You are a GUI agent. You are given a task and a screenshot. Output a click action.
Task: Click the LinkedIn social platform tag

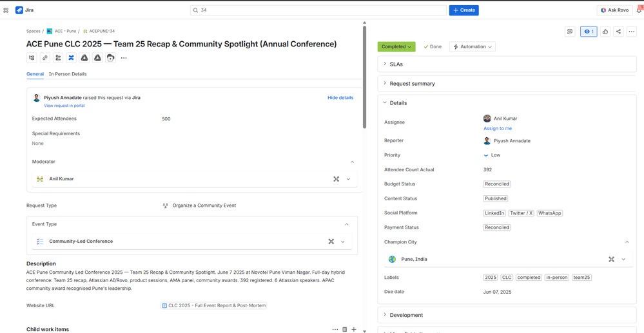494,213
